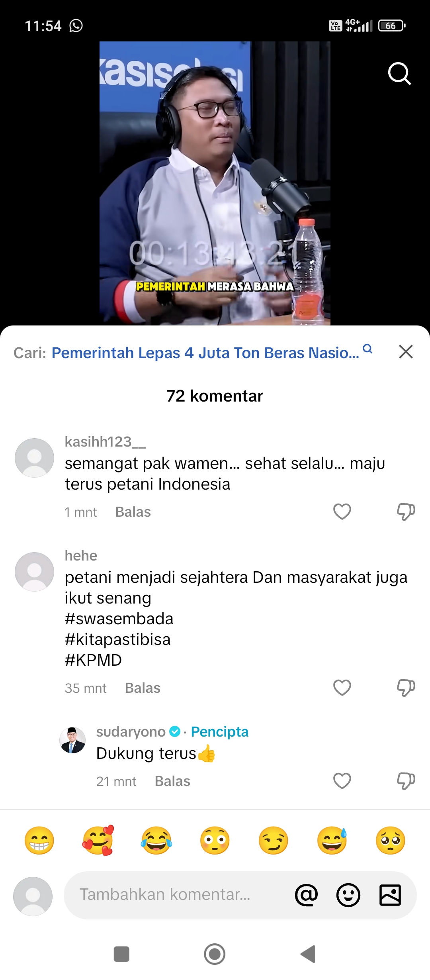
Task: Open the emoji picker smiley icon
Action: pos(348,895)
